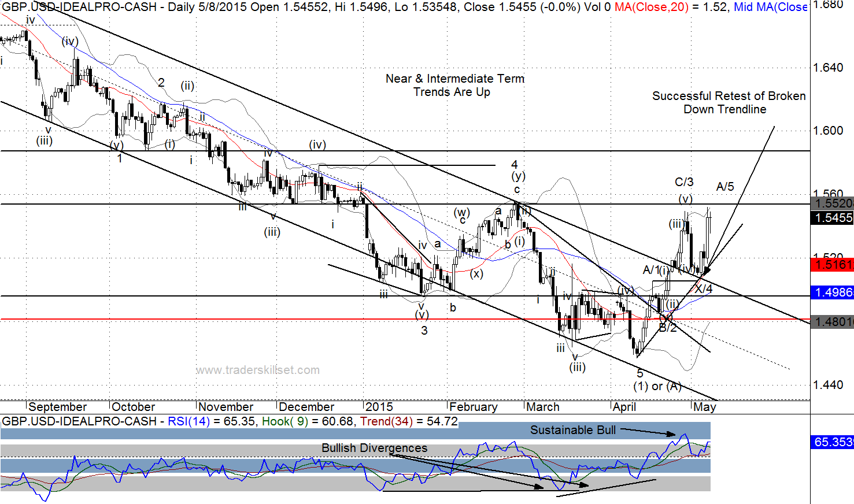
Task: Click the March label on time axis
Action: tap(543, 407)
